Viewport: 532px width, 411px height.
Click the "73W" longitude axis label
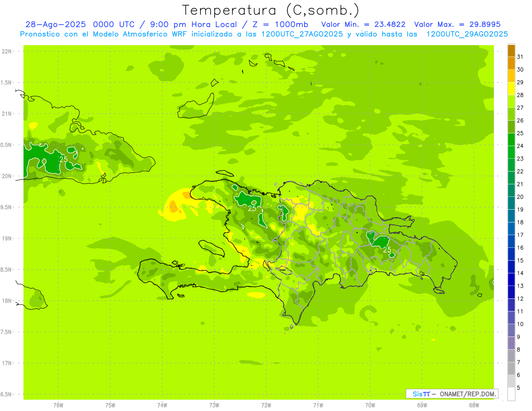[x=214, y=405]
